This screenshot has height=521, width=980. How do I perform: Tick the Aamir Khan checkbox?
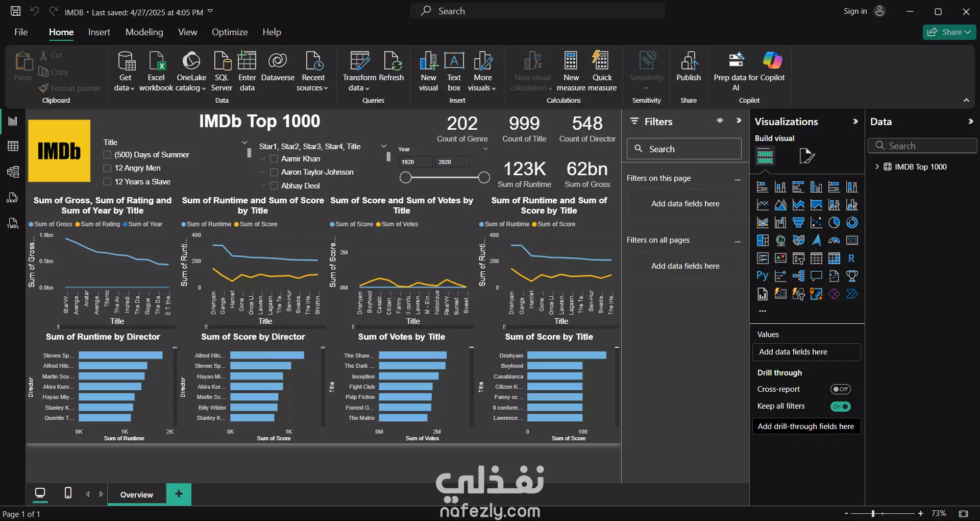pyautogui.click(x=274, y=159)
